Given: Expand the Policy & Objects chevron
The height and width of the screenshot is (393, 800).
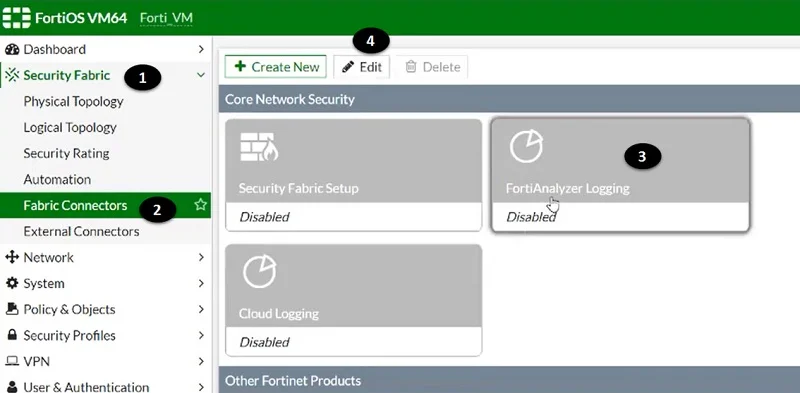Looking at the screenshot, I should [x=201, y=309].
